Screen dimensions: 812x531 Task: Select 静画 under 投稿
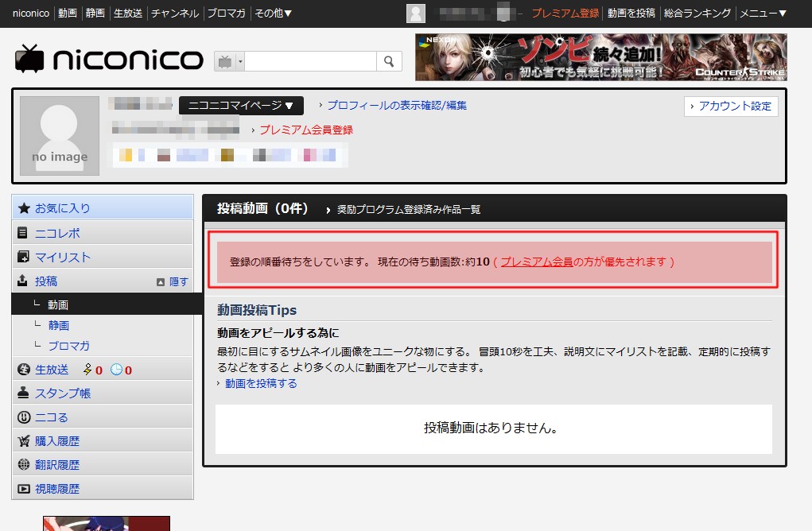(x=59, y=325)
